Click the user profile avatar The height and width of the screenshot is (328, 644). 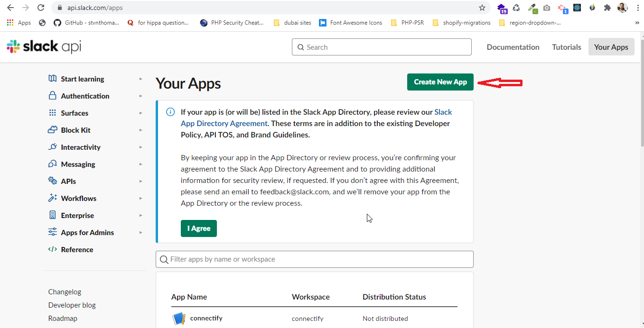[622, 8]
